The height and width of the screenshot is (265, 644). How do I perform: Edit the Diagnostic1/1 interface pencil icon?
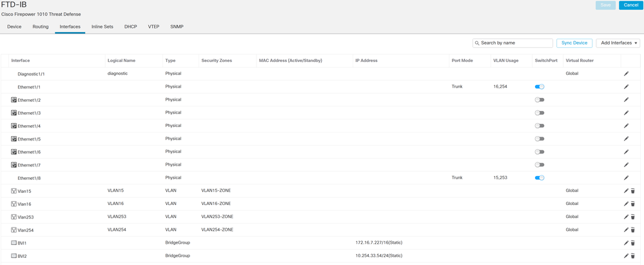point(626,74)
